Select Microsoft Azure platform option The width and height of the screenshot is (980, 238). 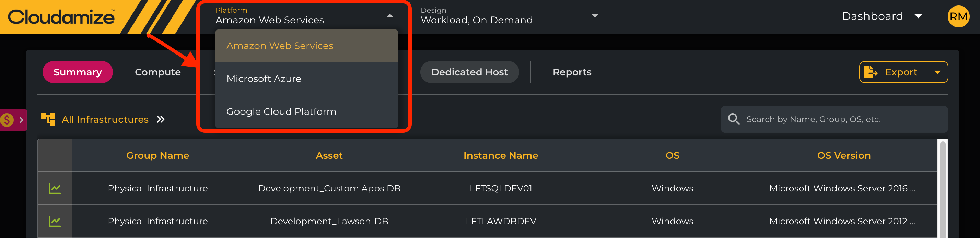[x=307, y=79]
